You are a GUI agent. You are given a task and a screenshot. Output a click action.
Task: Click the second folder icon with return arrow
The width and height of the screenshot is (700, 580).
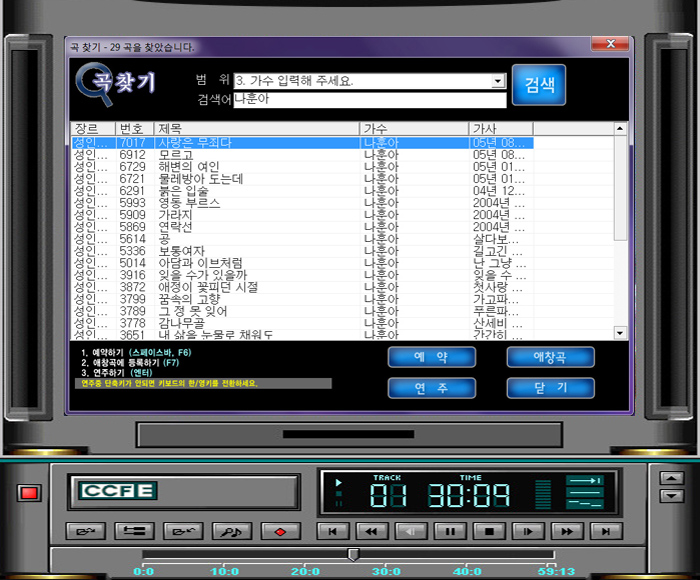(183, 531)
